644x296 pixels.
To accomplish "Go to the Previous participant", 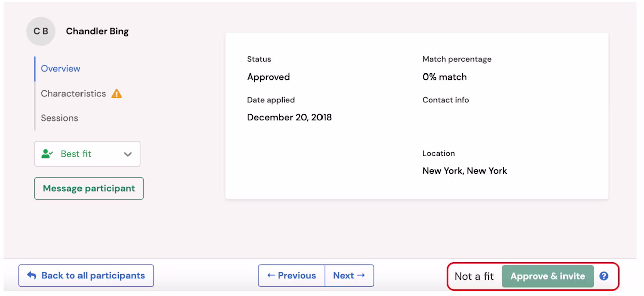I will (291, 276).
